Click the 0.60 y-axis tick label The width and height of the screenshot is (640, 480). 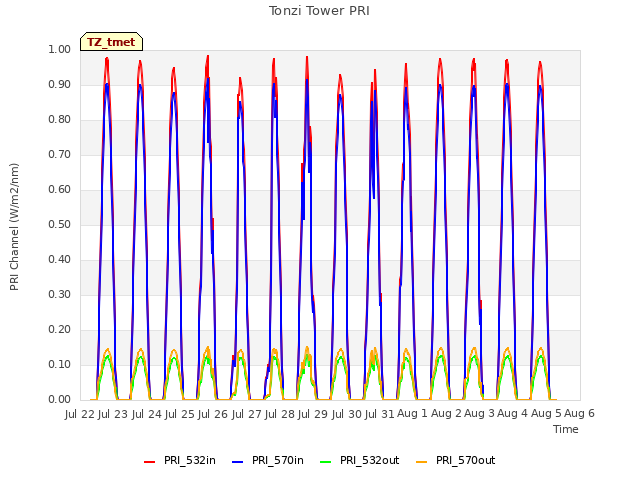[x=60, y=189]
